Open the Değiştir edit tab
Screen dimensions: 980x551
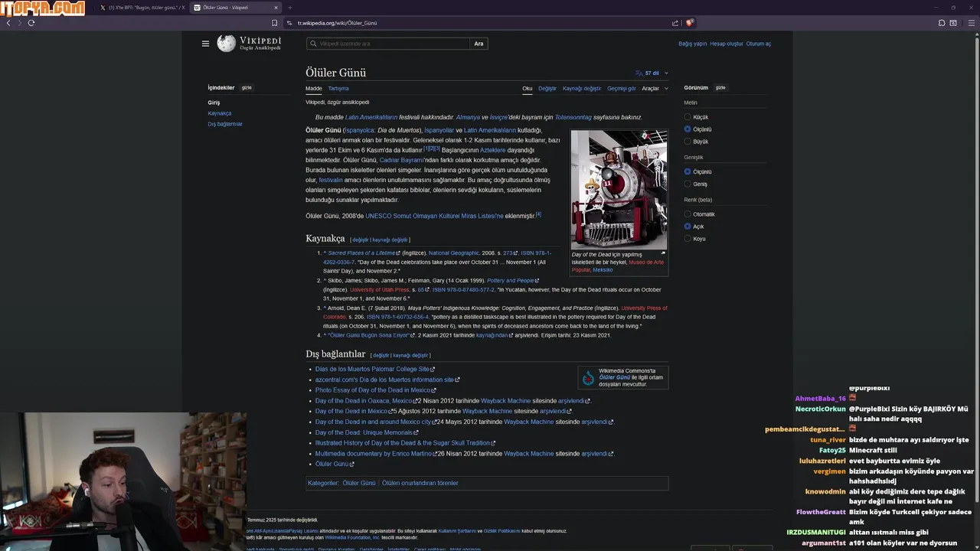click(547, 89)
